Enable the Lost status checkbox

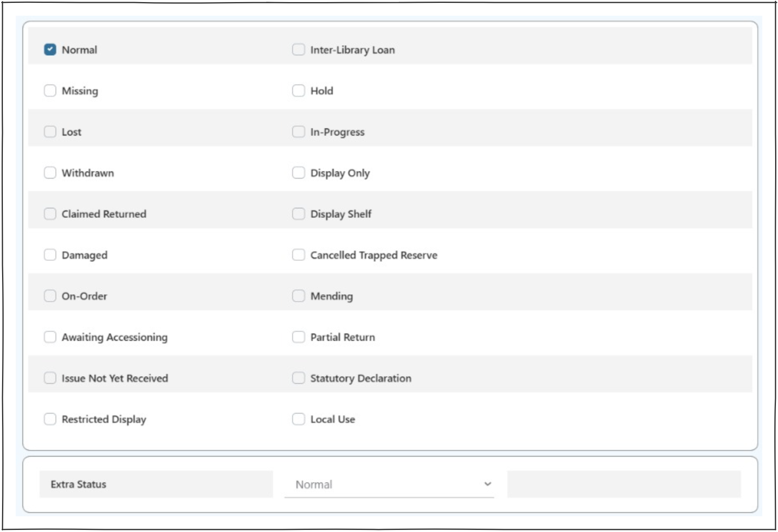click(x=50, y=132)
